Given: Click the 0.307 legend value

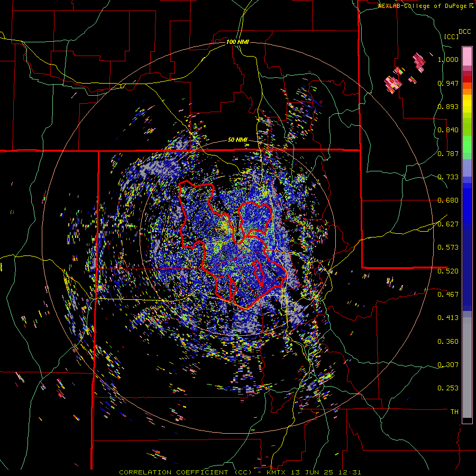Looking at the screenshot, I should pyautogui.click(x=448, y=365).
